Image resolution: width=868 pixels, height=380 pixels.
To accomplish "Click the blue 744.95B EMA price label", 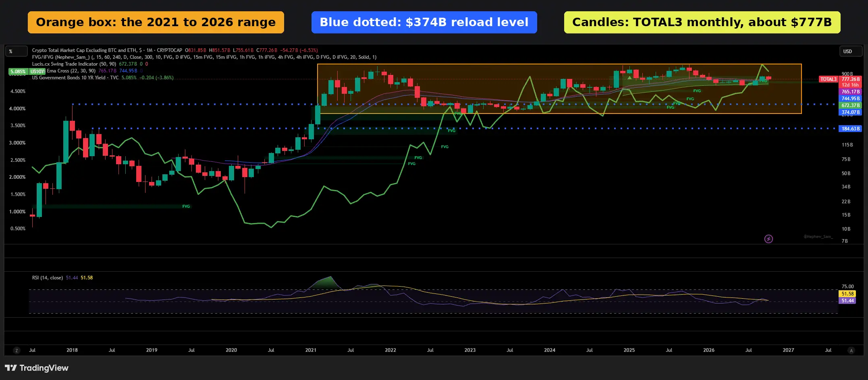I will coord(851,99).
